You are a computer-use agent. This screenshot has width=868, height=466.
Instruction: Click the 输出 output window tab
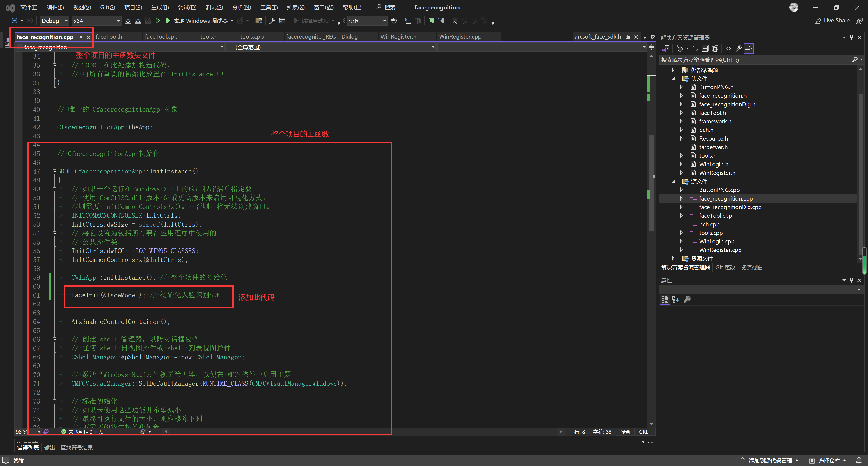[49, 447]
